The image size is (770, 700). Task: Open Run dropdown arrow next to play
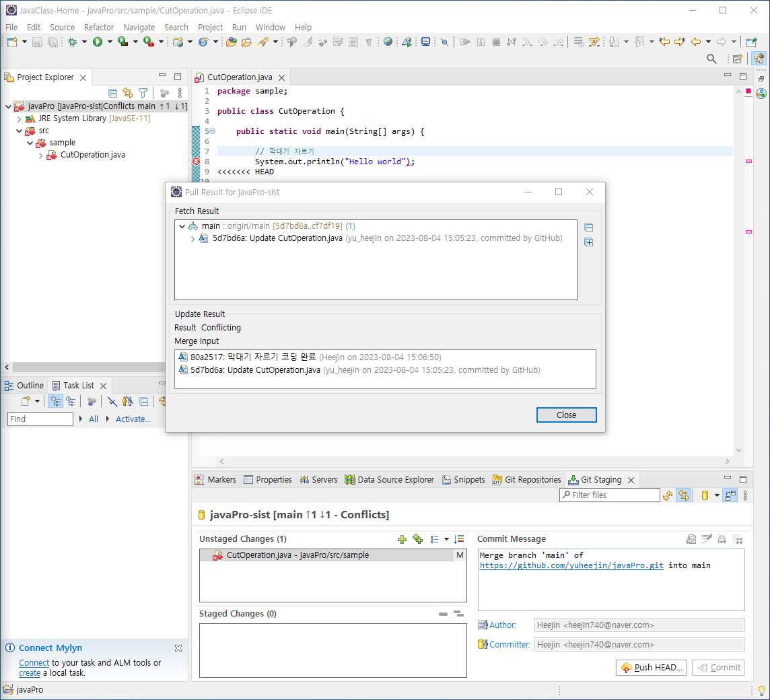[x=110, y=42]
